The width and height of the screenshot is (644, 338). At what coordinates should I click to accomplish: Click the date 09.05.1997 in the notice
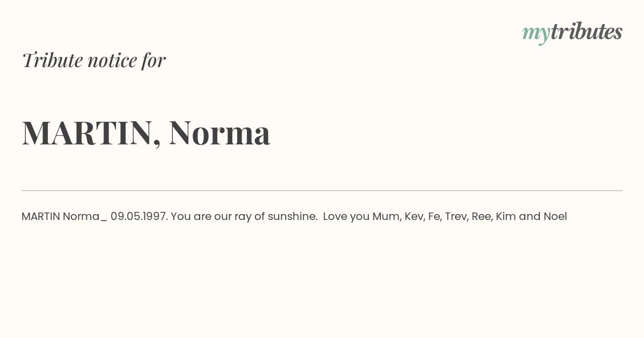pos(139,216)
